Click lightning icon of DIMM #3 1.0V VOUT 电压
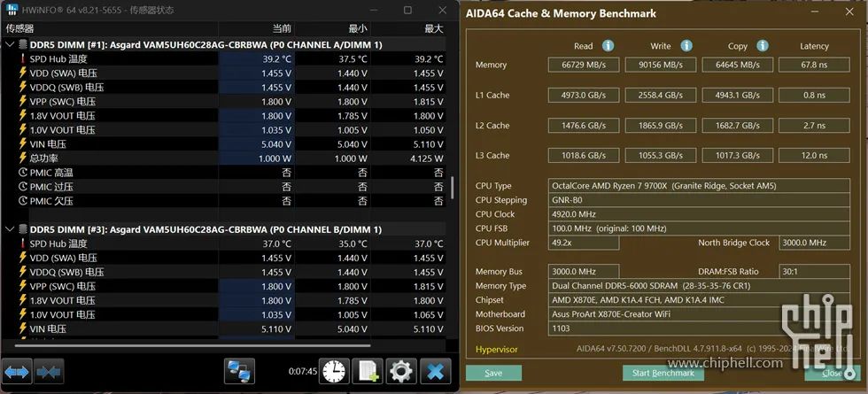The image size is (868, 394). click(x=23, y=314)
